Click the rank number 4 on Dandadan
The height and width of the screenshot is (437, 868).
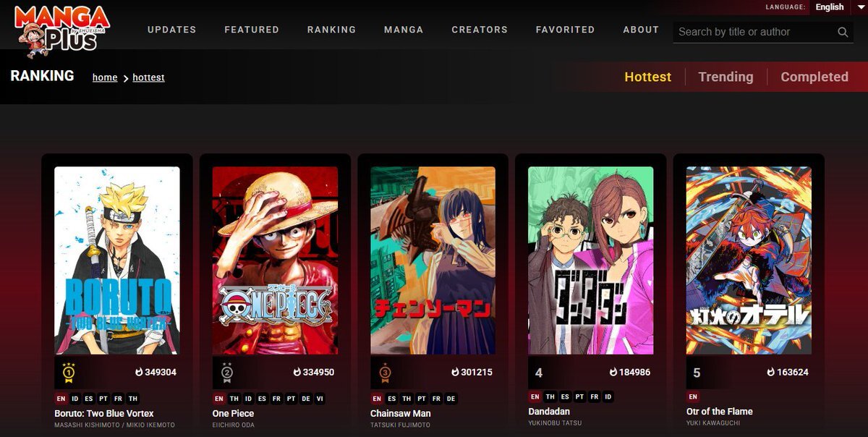[539, 373]
